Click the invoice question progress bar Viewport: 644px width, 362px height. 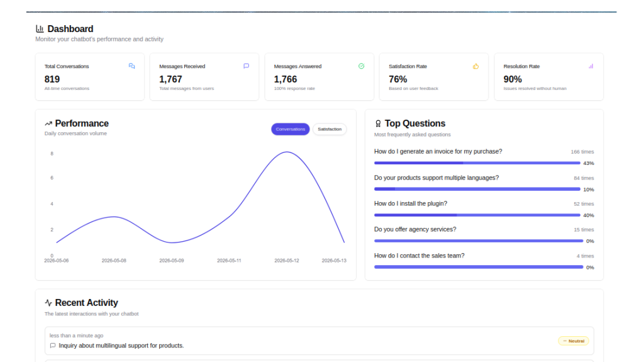click(x=477, y=163)
